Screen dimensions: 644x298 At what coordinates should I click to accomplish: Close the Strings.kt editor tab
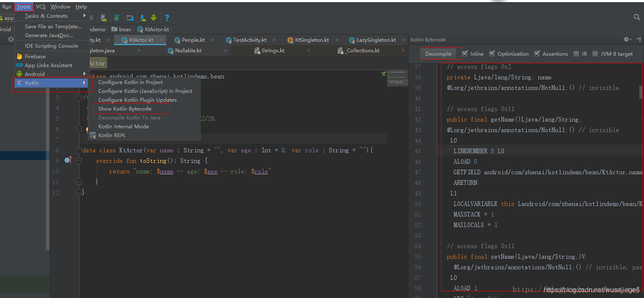tap(308, 51)
